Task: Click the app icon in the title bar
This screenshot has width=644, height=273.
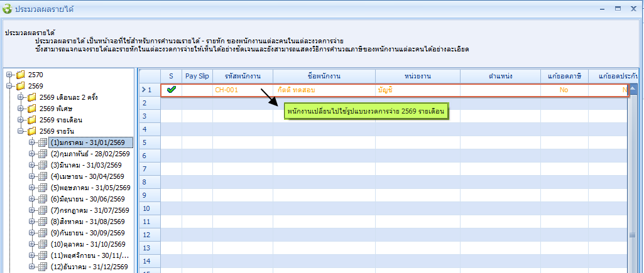Action: pos(8,9)
